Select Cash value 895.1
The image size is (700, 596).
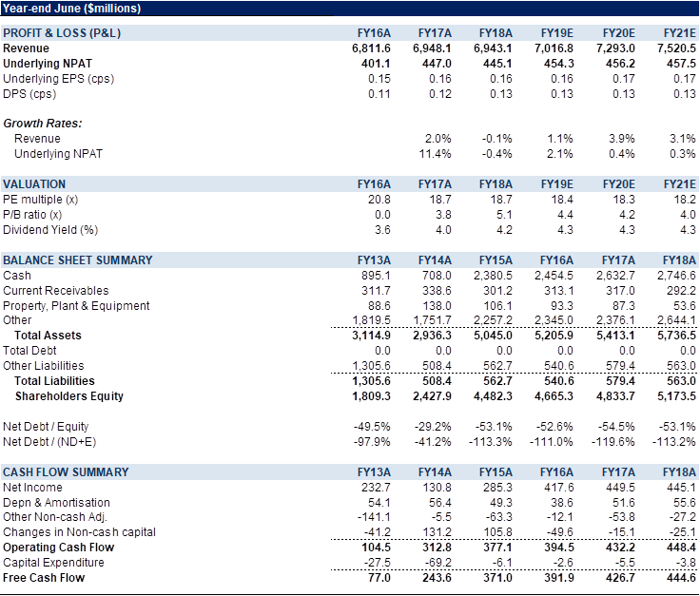(x=376, y=276)
